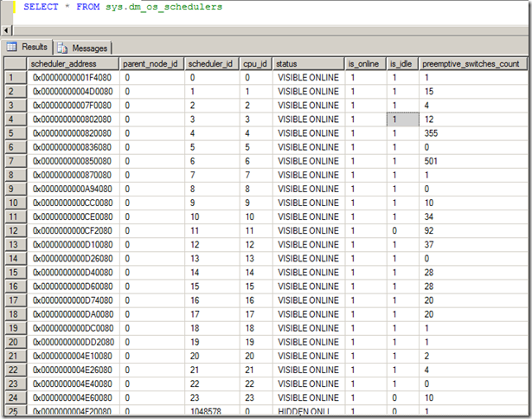Click cell 0x00000000004D0080
The width and height of the screenshot is (532, 419).
point(74,92)
